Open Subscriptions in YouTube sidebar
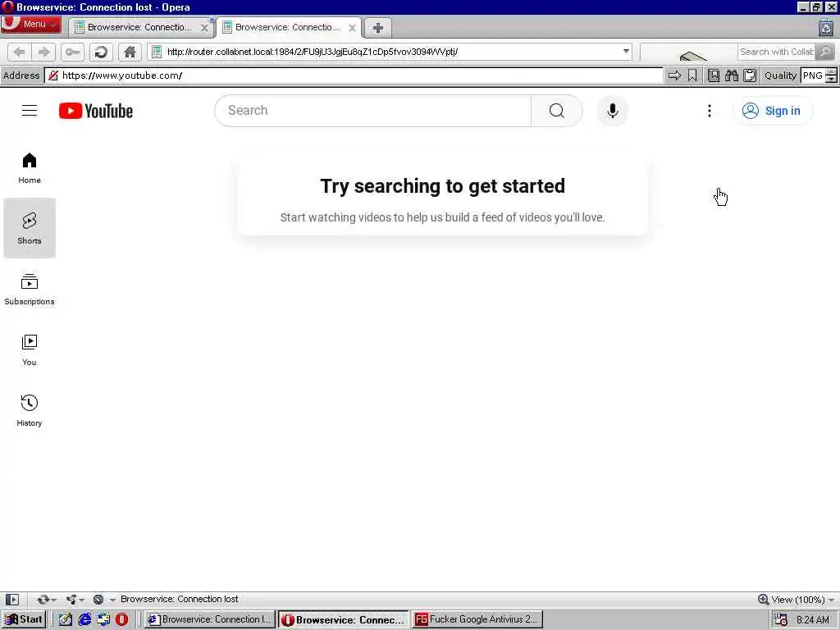The width and height of the screenshot is (840, 630). click(30, 290)
